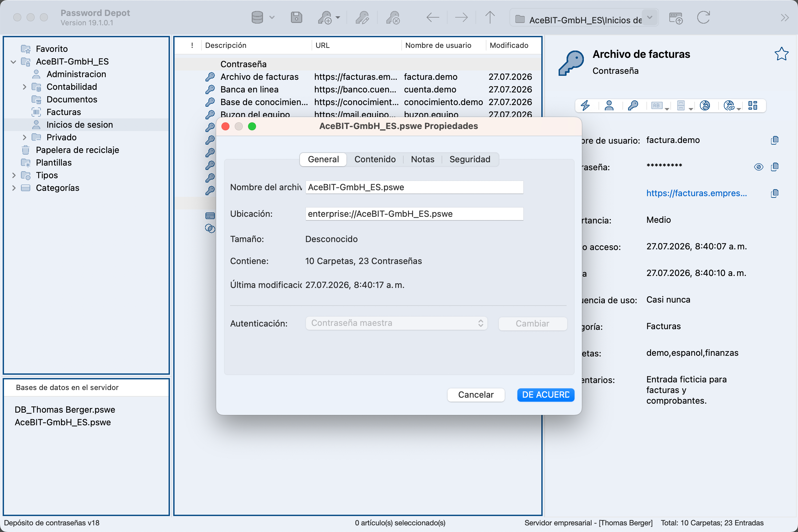
Task: Add a new password entry with key-plus icon
Action: [325, 17]
